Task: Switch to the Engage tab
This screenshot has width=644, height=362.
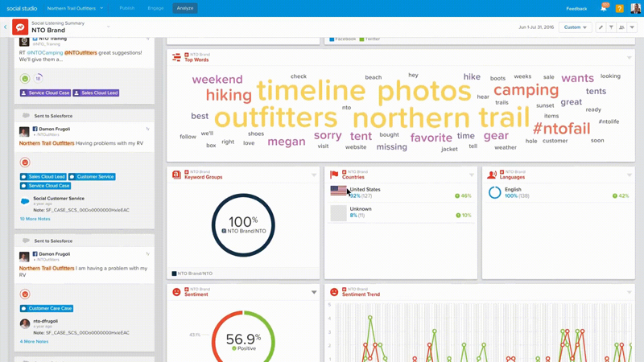Action: point(155,8)
